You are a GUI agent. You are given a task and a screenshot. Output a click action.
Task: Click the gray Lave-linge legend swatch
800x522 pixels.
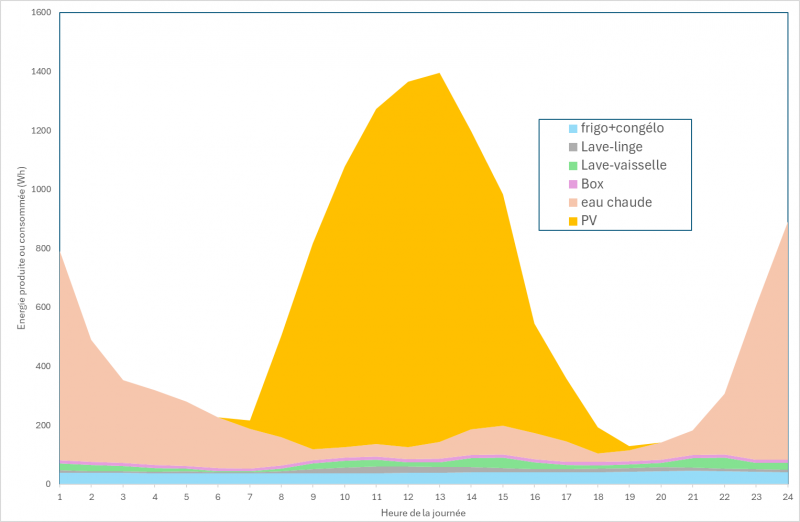pos(573,147)
